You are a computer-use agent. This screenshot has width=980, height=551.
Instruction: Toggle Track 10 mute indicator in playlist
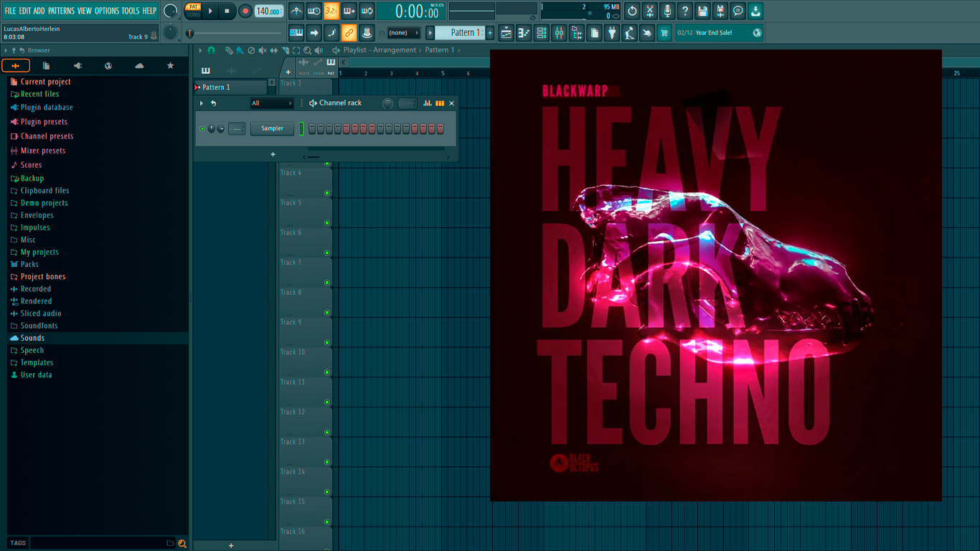click(x=327, y=372)
